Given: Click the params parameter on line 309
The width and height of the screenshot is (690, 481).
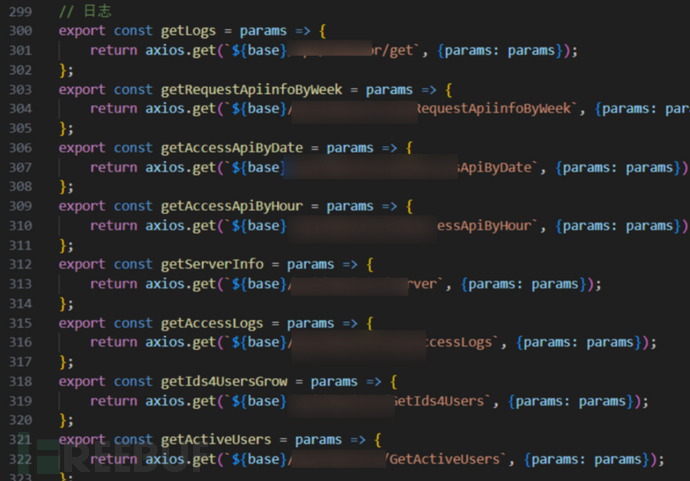Looking at the screenshot, I should click(350, 207).
